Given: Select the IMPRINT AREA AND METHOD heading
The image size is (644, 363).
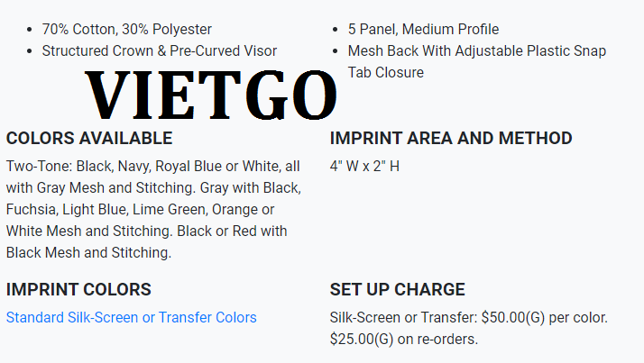Looking at the screenshot, I should (451, 138).
